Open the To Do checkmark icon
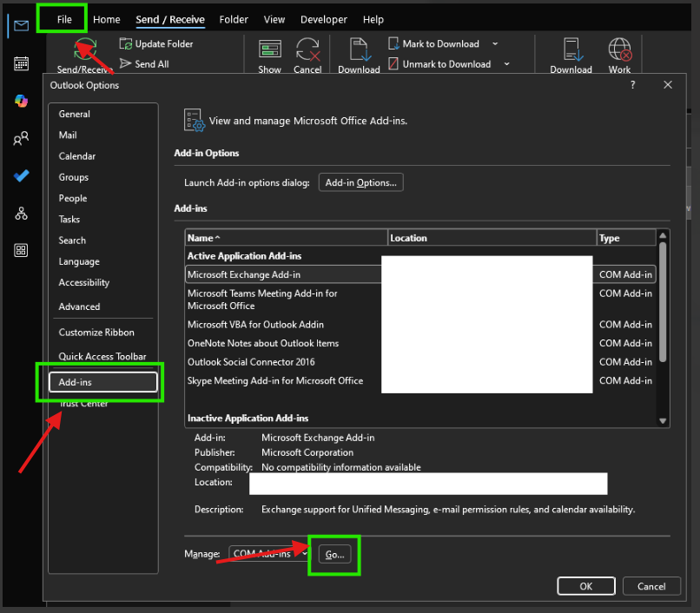 (21, 176)
